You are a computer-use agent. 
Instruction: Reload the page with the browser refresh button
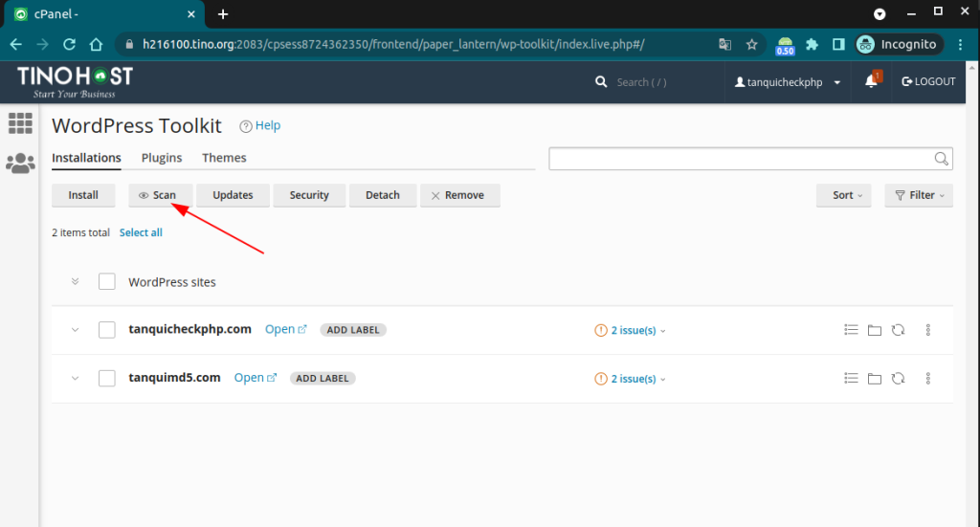point(69,44)
